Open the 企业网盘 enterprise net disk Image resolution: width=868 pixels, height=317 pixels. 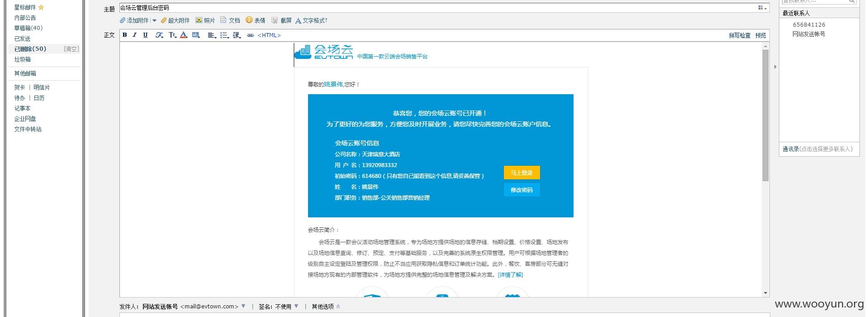coord(25,119)
